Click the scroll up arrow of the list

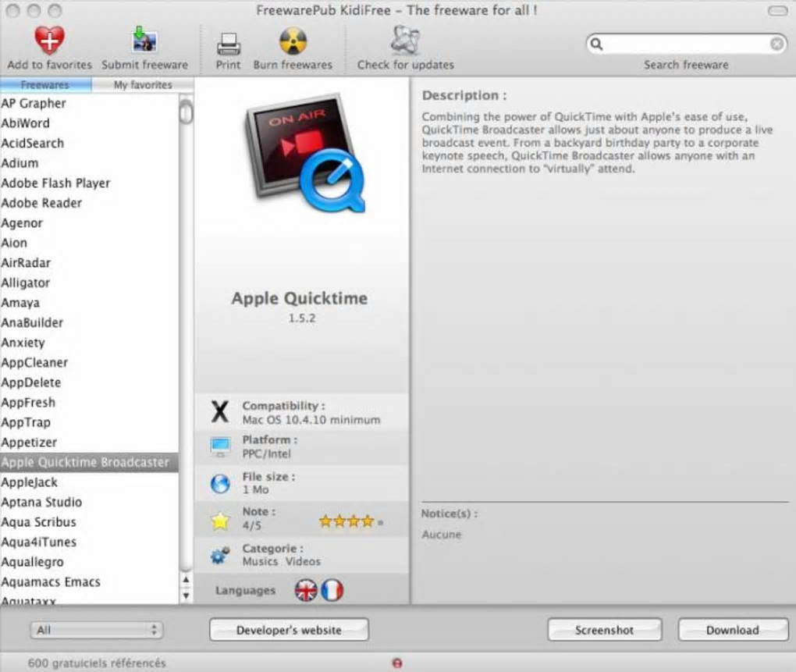187,580
